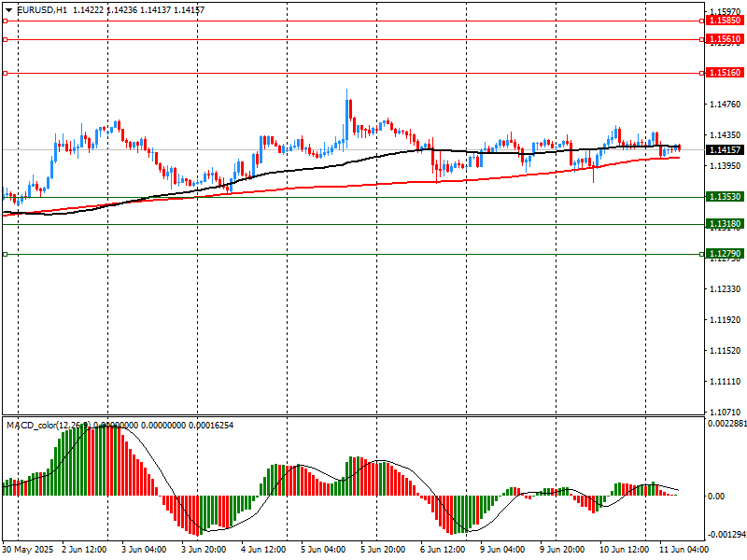Screen dimensions: 747x560
Task: Click the 9 Jun 04:00 time label
Action: pos(501,550)
